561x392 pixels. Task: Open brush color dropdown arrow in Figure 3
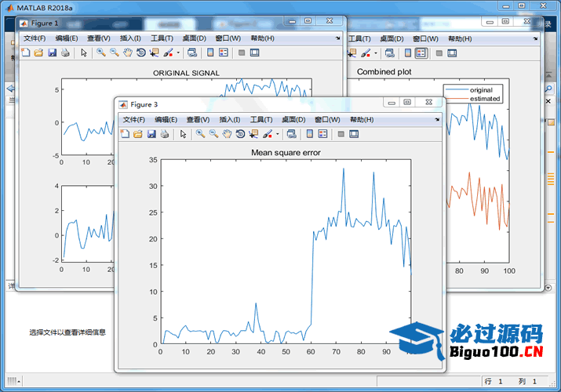[278, 134]
